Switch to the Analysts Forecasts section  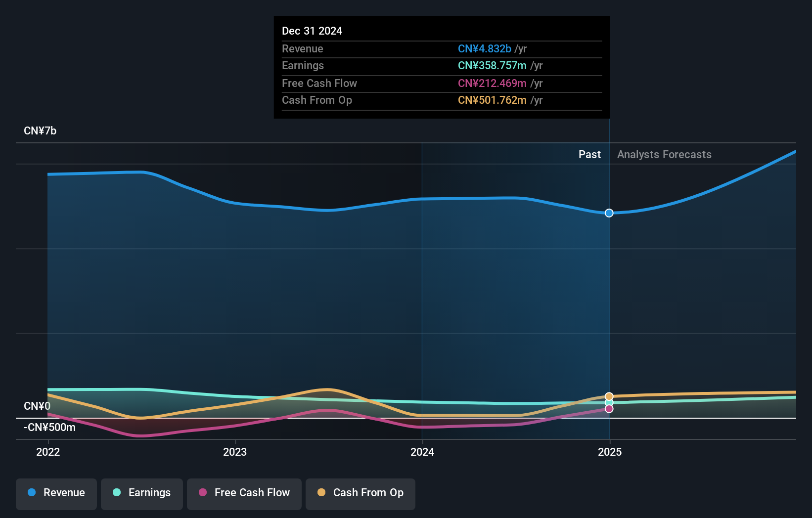[x=664, y=154]
